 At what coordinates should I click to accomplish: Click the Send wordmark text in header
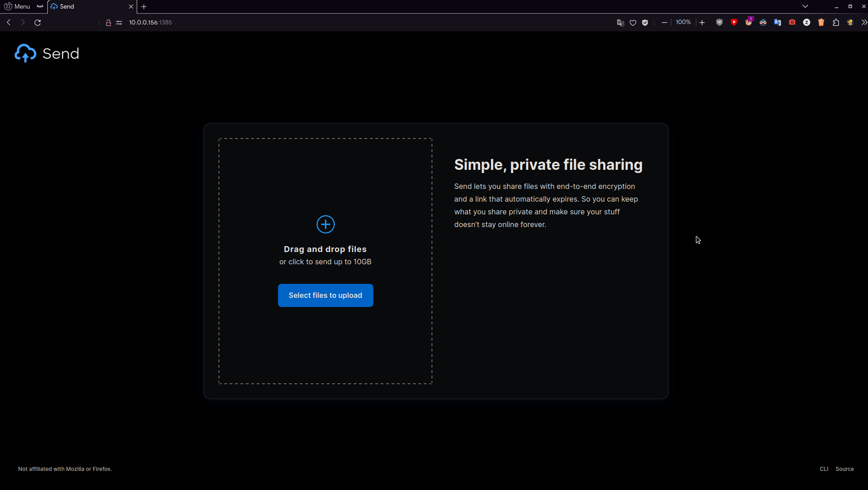[61, 54]
